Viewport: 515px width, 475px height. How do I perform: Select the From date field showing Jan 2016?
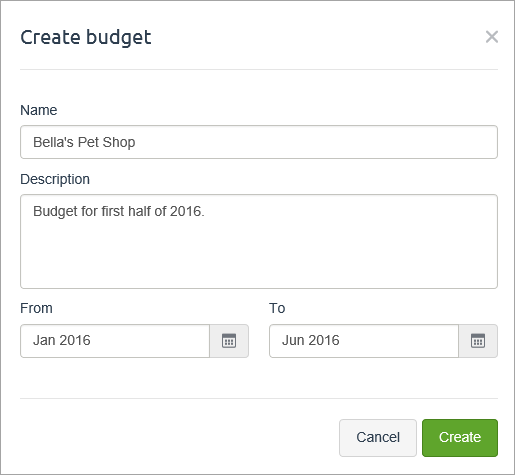(115, 341)
